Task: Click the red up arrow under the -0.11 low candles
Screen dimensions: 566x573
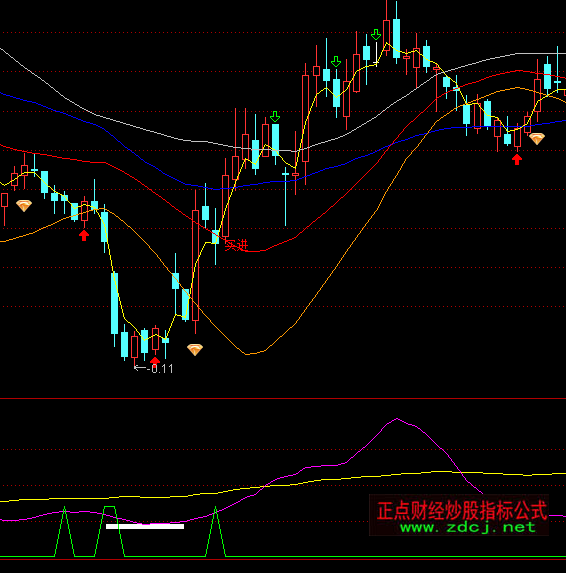Action: [x=155, y=360]
